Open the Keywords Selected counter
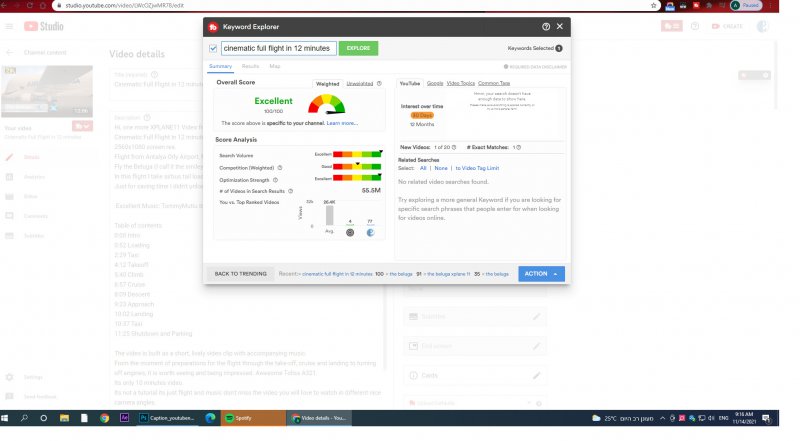 (535, 48)
